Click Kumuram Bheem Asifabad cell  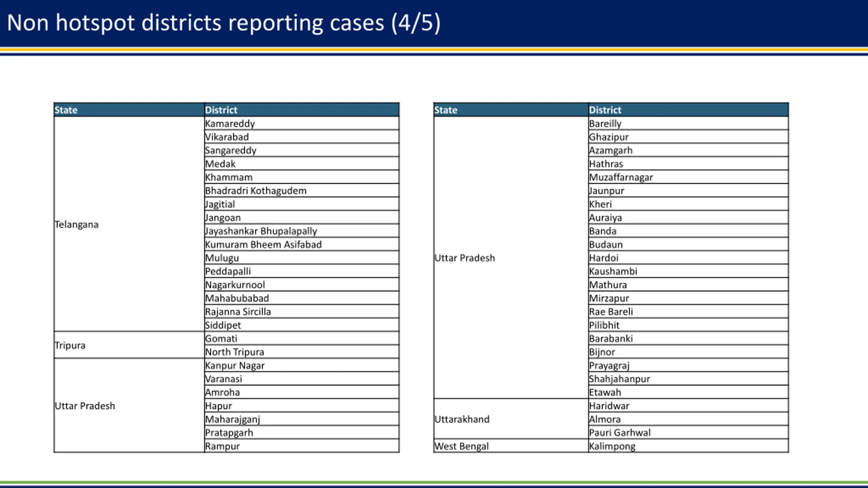(302, 244)
